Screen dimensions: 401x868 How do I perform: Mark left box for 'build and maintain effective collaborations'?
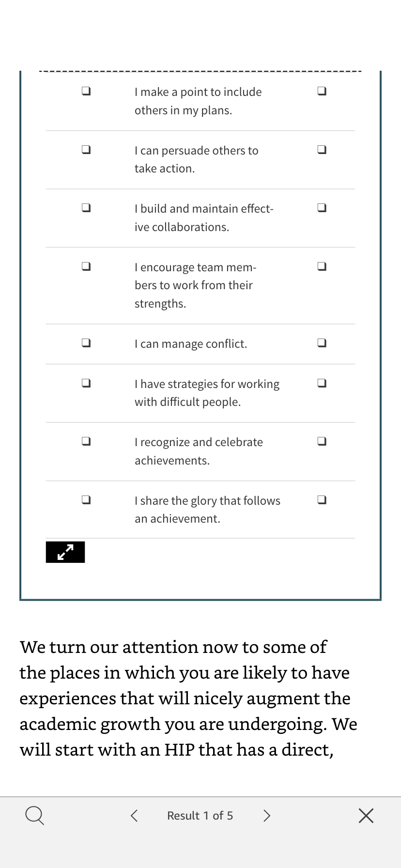86,208
